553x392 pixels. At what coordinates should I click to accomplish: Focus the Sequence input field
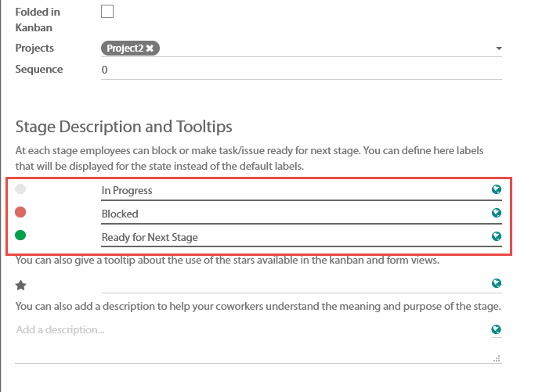coord(302,70)
